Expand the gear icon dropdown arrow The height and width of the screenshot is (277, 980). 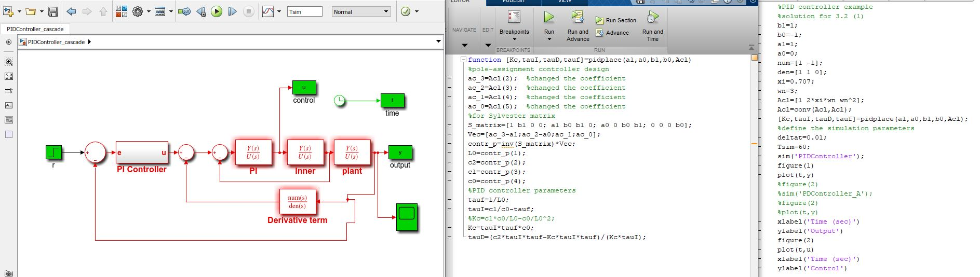click(149, 11)
